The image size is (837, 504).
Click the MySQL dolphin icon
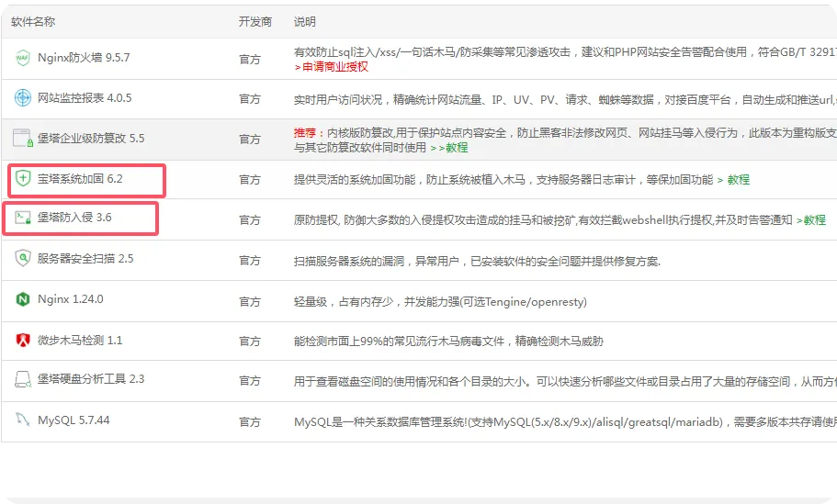22,420
